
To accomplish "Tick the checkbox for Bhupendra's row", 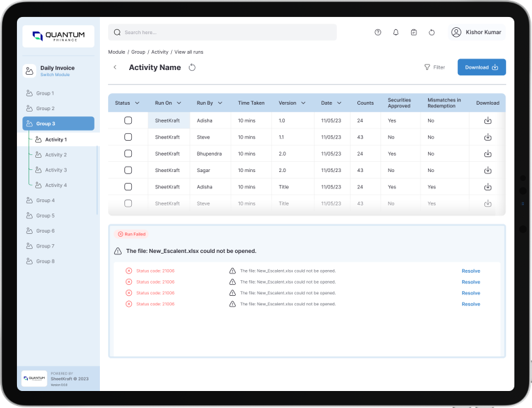I will 128,154.
